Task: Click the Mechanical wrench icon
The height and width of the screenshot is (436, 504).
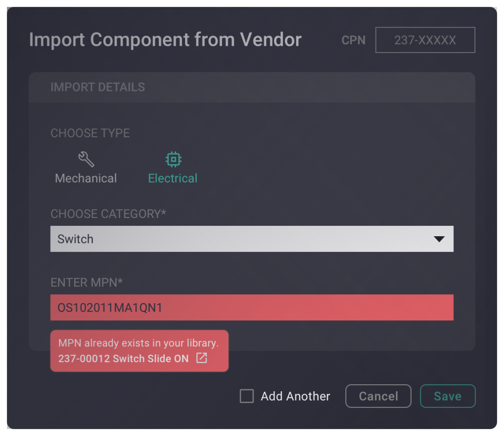Action: pos(86,159)
